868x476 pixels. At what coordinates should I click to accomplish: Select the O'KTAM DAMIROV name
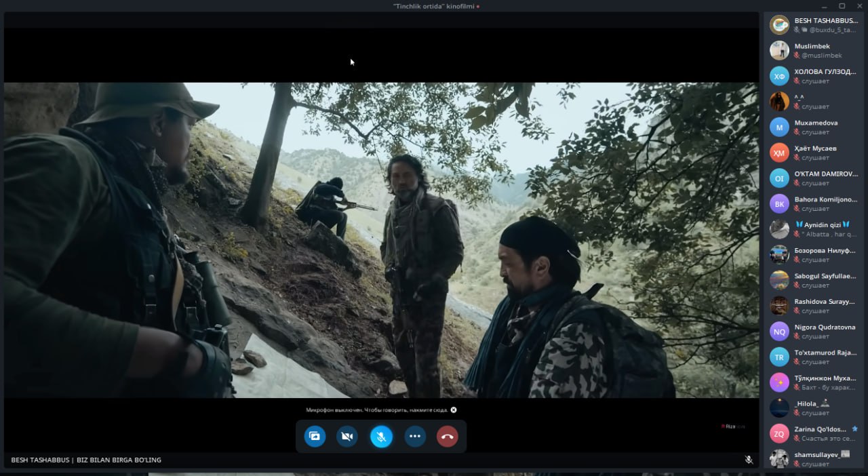[x=825, y=174]
